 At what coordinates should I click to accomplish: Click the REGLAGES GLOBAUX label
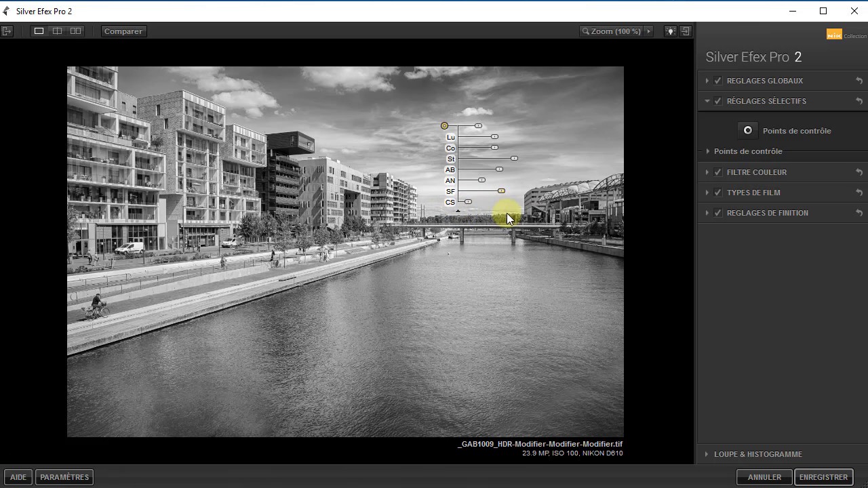[x=764, y=81]
